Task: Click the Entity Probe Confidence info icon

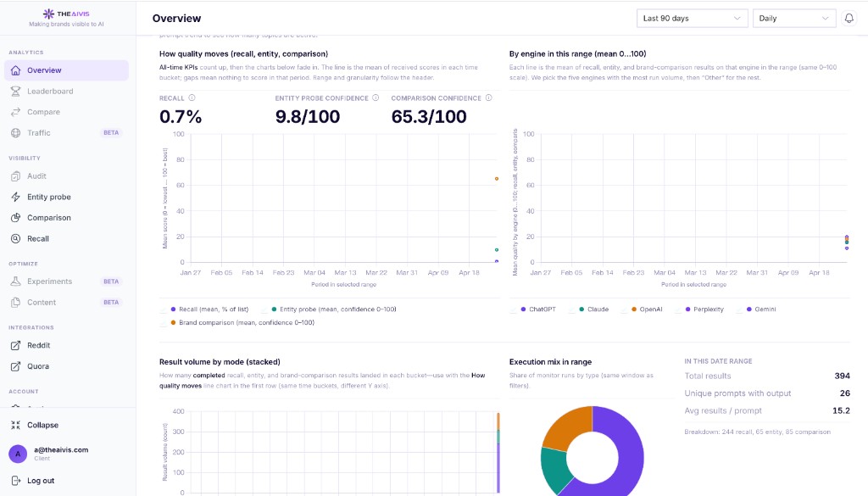Action: [376, 98]
